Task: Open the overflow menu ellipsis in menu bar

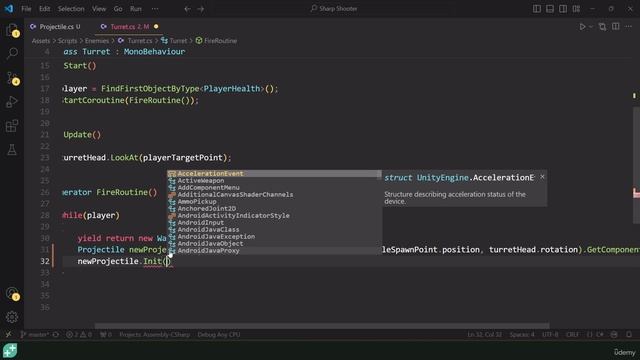Action: 155,9
